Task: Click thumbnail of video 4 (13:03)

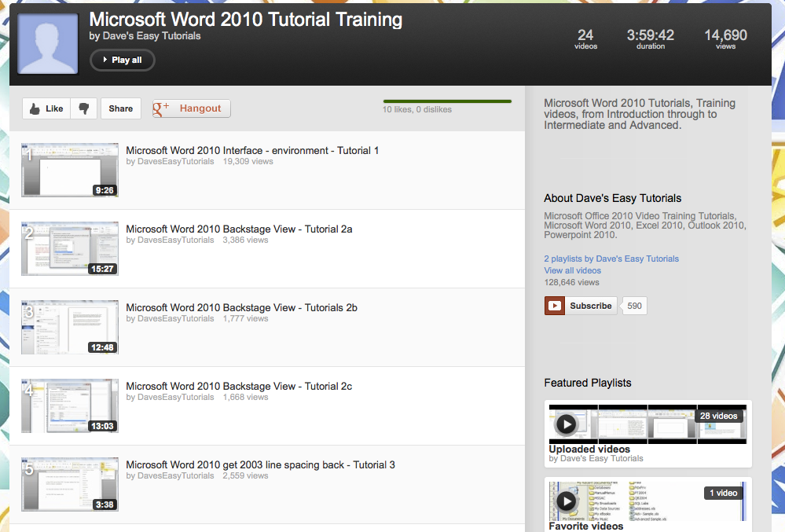Action: click(x=70, y=406)
